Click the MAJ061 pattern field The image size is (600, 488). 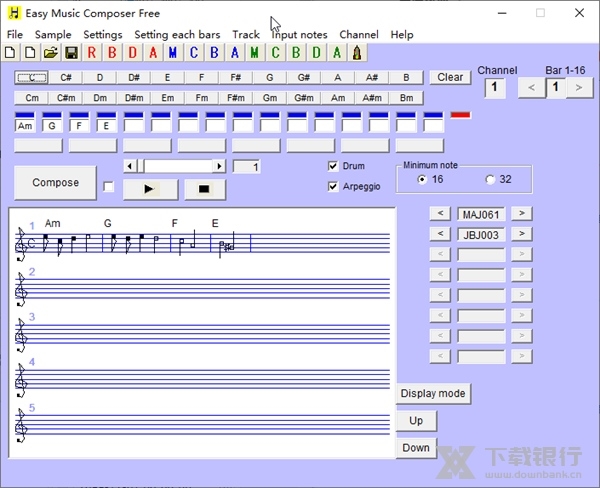[x=481, y=214]
